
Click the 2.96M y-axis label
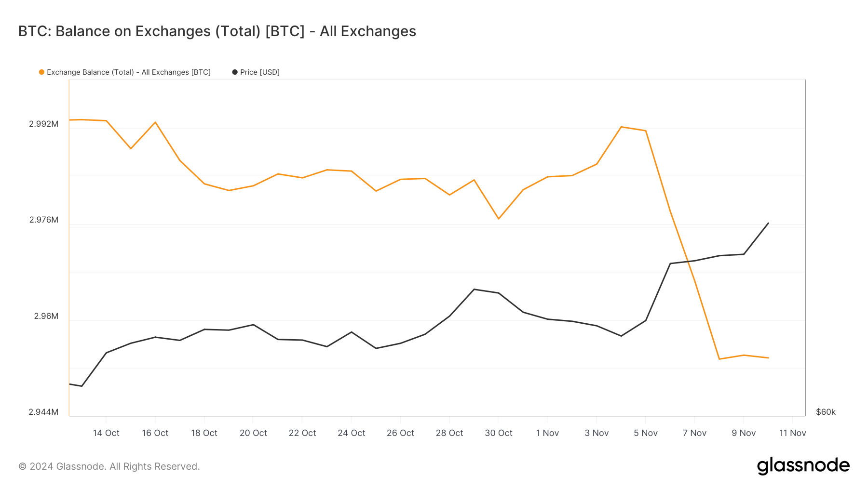pos(46,316)
